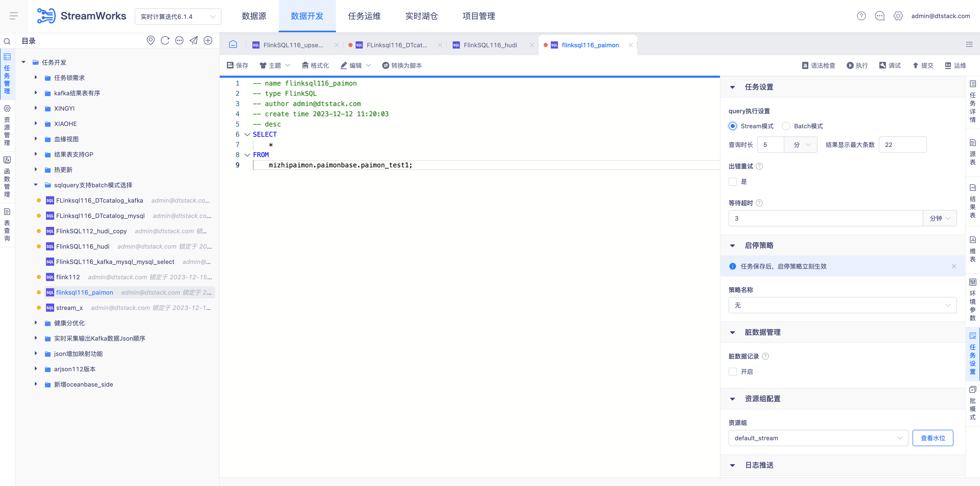Open 维表 panel in right sidebar
Image resolution: width=980 pixels, height=486 pixels.
point(972,249)
